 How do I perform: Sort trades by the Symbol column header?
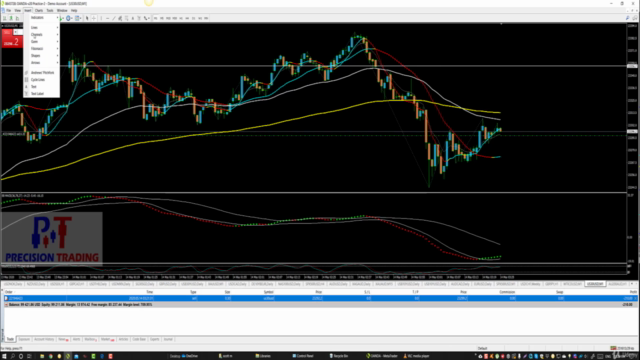click(269, 292)
